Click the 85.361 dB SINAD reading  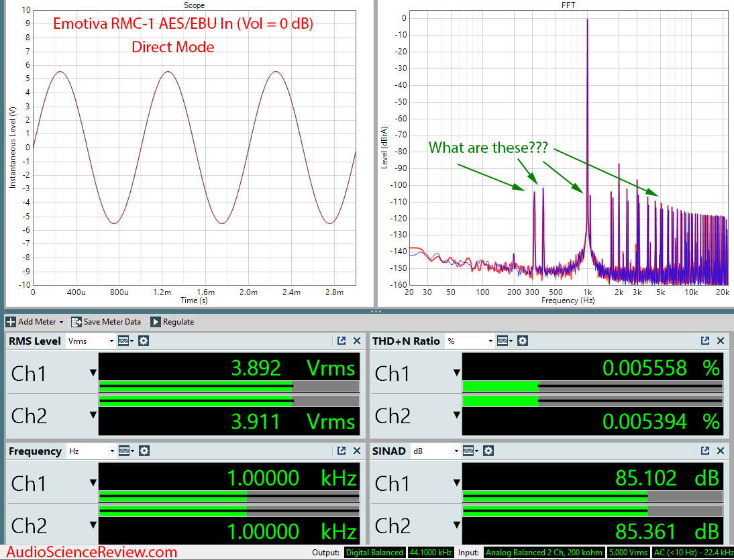click(667, 531)
